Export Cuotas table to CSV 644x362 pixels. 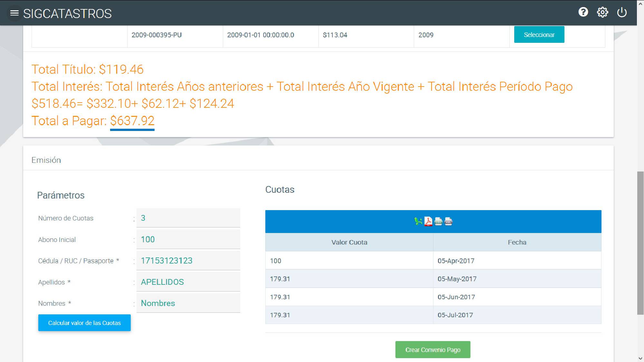pos(438,221)
